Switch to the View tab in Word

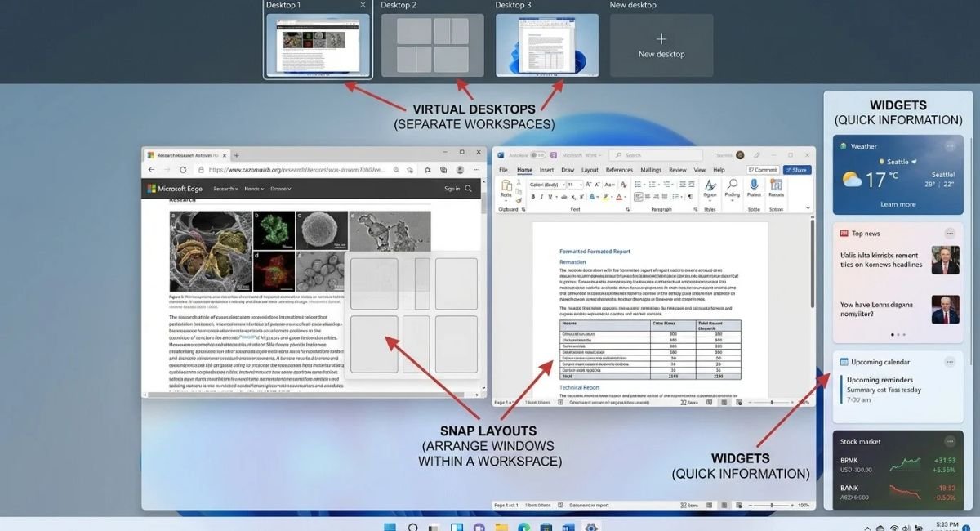(x=700, y=170)
